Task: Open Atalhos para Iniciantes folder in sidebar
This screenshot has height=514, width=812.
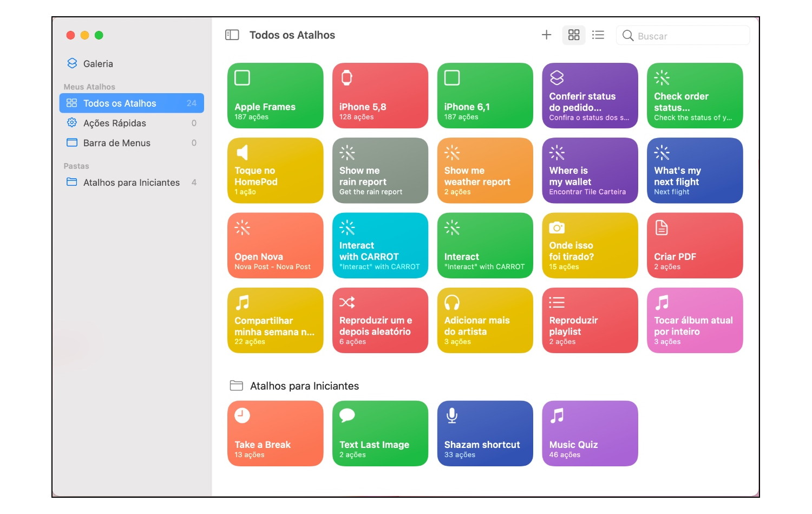Action: tap(132, 183)
